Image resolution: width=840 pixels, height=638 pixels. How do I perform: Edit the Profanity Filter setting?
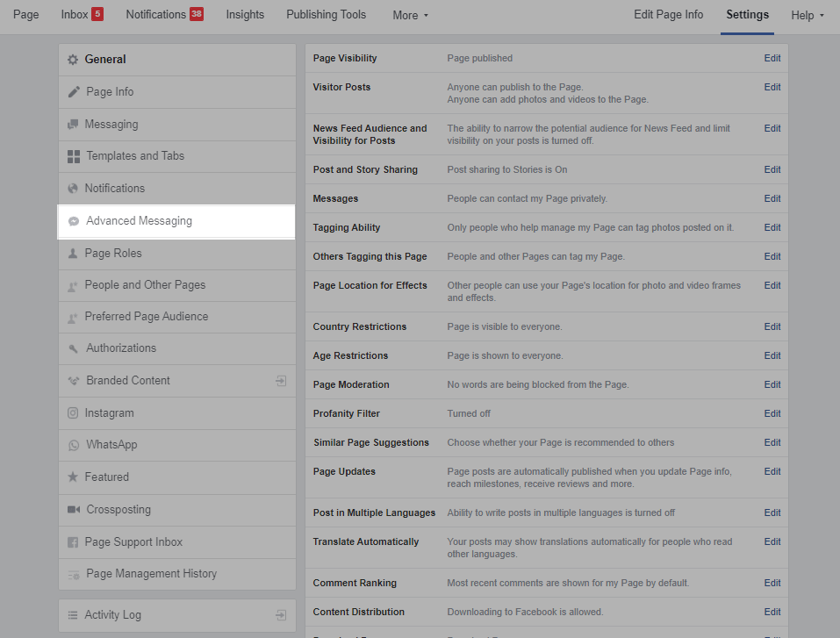pos(772,413)
